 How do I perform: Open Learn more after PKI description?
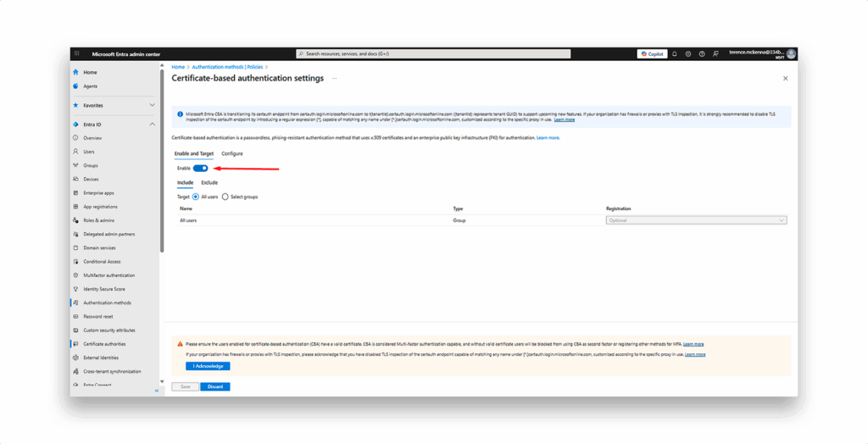pos(548,137)
